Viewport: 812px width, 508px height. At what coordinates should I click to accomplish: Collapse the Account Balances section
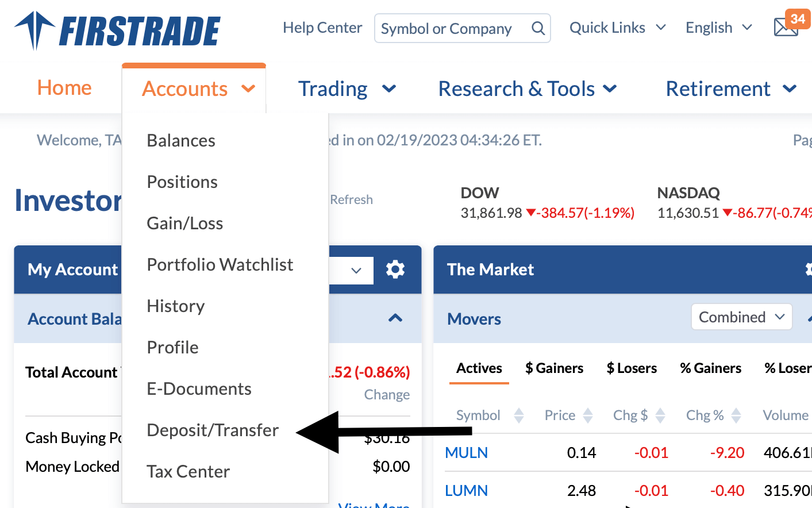pos(395,318)
